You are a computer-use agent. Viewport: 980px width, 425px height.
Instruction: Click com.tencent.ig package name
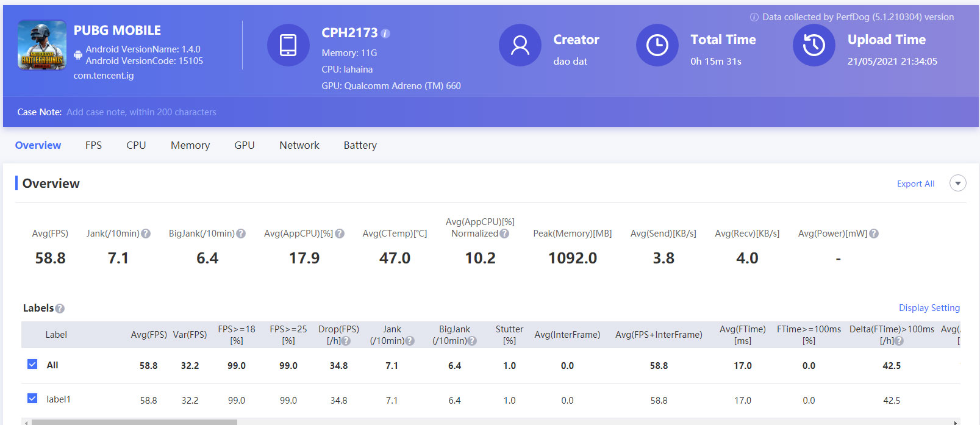click(x=104, y=76)
